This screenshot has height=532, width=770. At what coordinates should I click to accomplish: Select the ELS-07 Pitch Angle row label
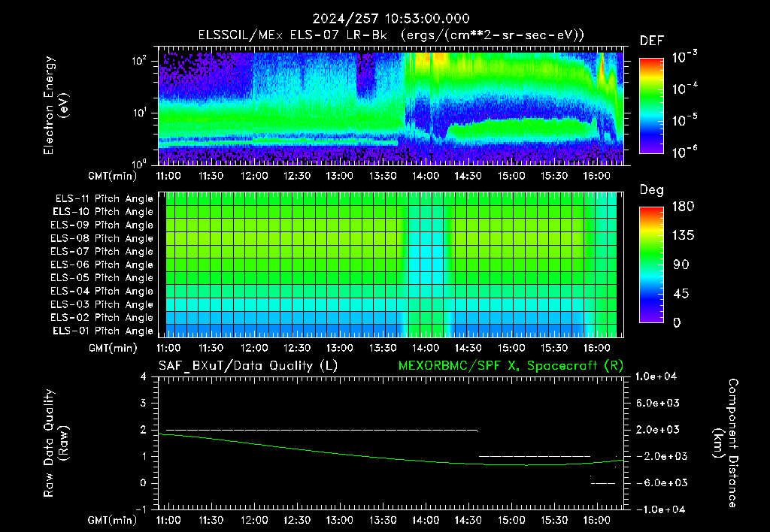[102, 252]
